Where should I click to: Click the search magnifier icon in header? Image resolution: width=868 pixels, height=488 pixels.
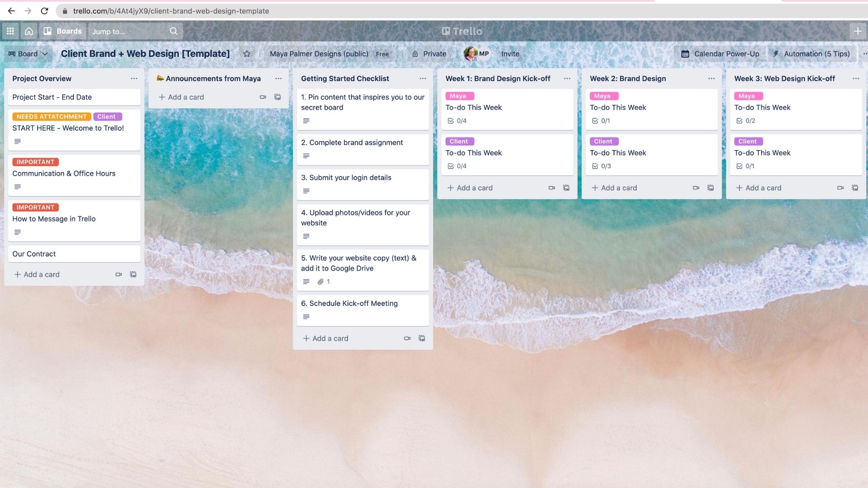(173, 31)
